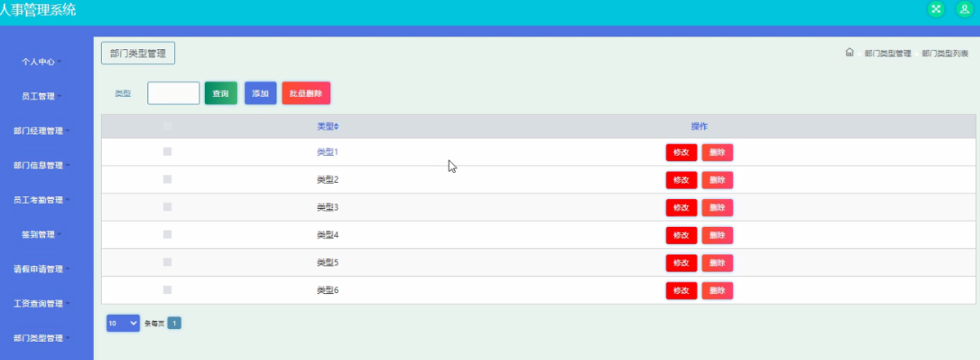Click 删除 for 类型5 row
Viewport: 980px width, 360px height.
pyautogui.click(x=717, y=263)
